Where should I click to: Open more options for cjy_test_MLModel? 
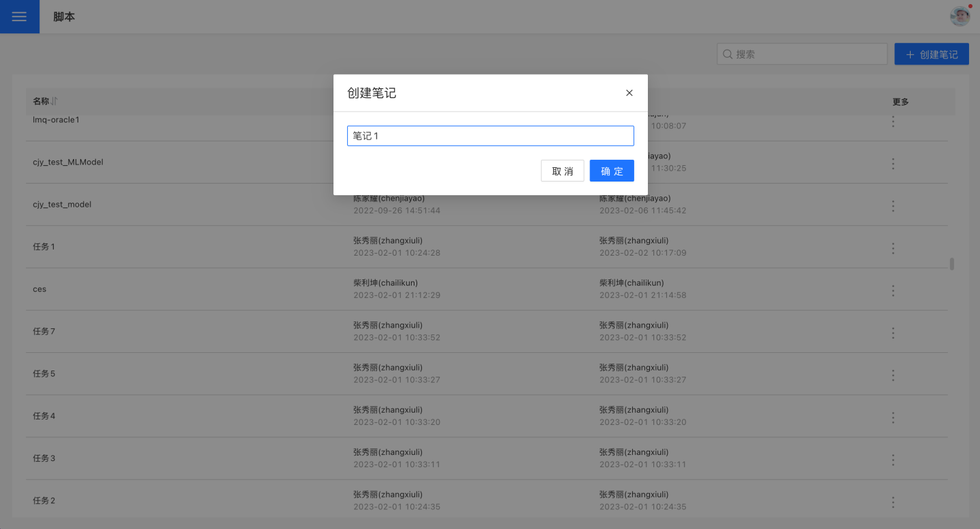click(893, 164)
